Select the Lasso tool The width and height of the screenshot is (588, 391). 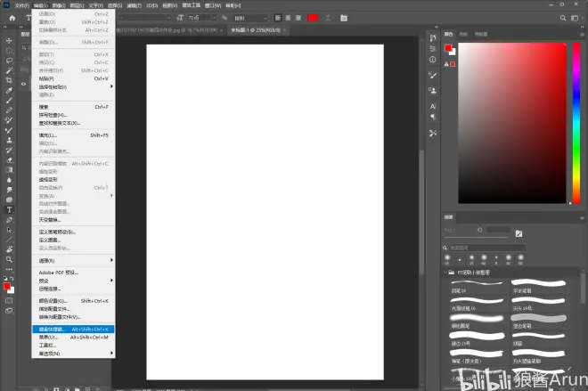click(x=9, y=61)
